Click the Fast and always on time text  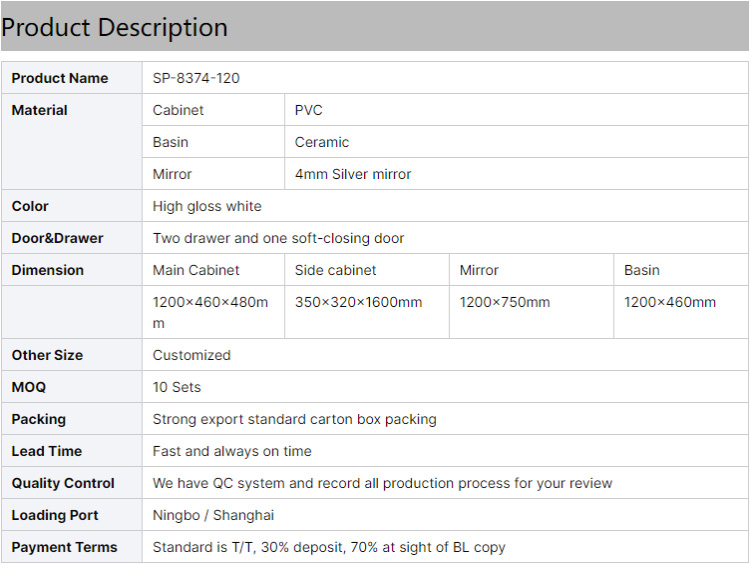click(x=232, y=451)
